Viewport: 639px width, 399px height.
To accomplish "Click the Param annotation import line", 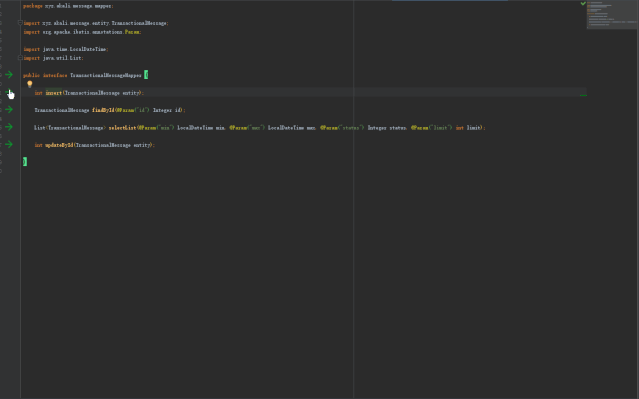I will pos(82,32).
